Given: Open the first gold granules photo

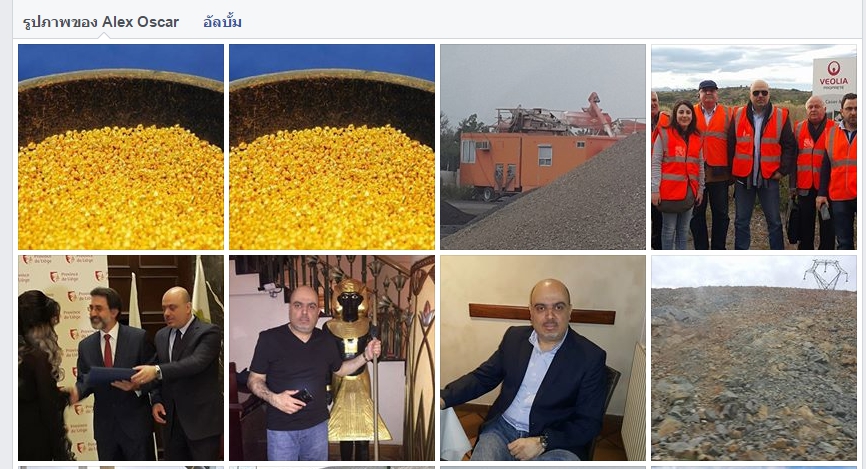Looking at the screenshot, I should 121,147.
